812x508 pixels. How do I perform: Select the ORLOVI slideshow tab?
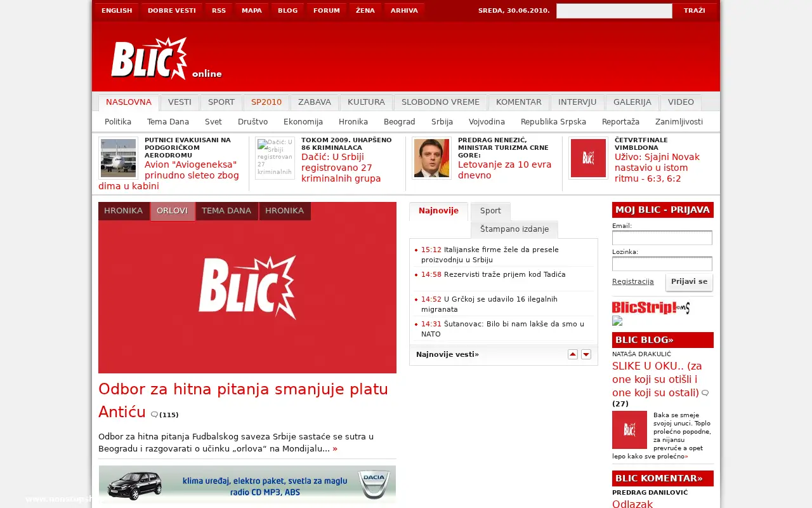[172, 211]
